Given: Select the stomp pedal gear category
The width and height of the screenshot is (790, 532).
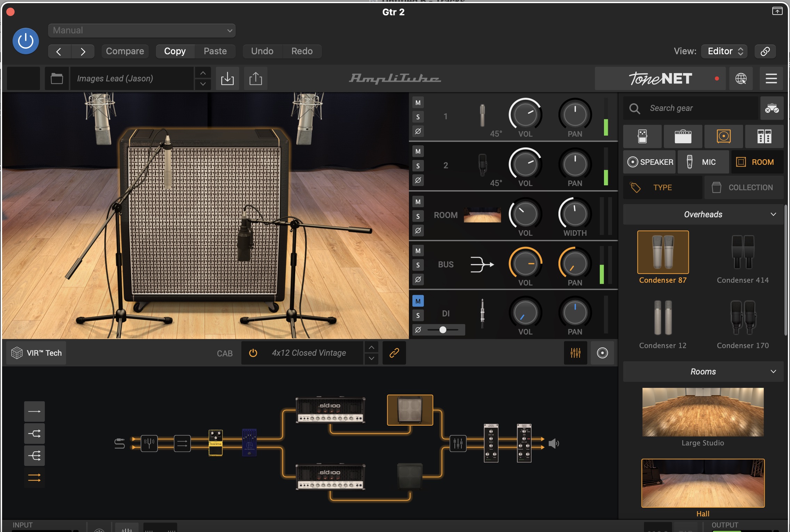Looking at the screenshot, I should click(643, 137).
